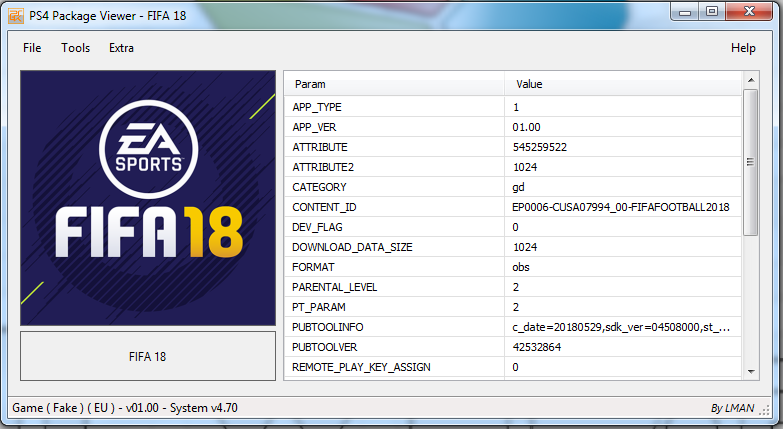
Task: Open the Extra menu
Action: 121,48
